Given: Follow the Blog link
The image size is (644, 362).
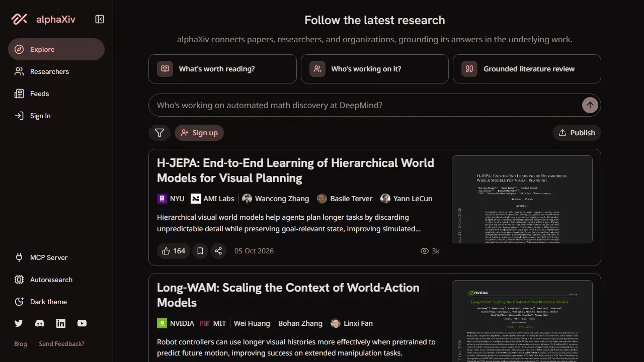Looking at the screenshot, I should click(x=21, y=344).
